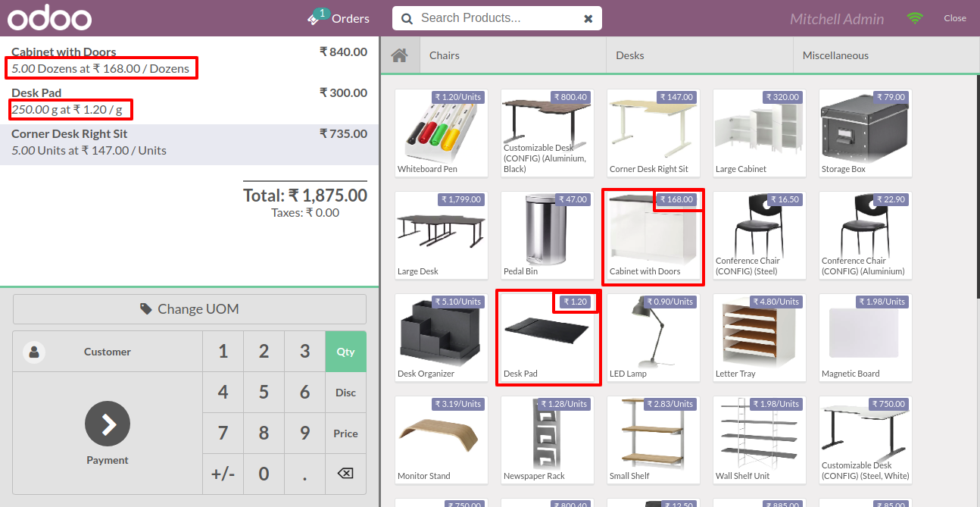Add Large Desk product
This screenshot has width=980, height=507.
click(442, 236)
